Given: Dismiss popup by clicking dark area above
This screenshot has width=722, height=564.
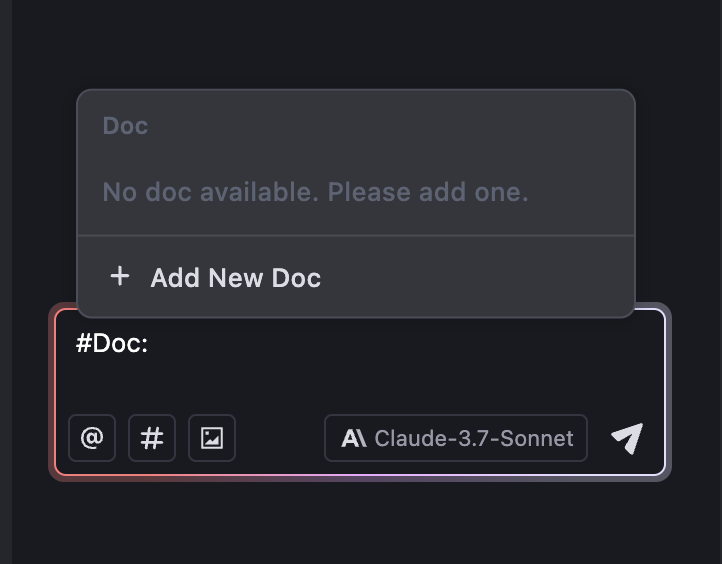Looking at the screenshot, I should tap(359, 44).
